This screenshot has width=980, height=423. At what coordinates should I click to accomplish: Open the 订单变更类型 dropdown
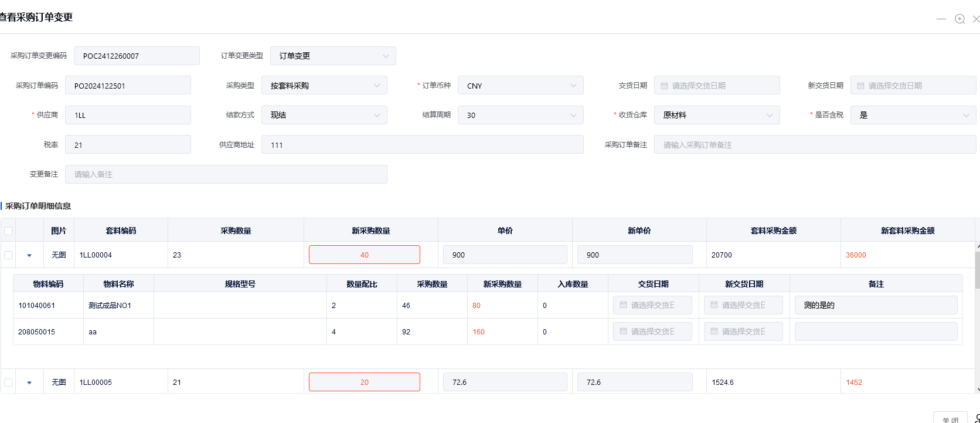[x=333, y=56]
